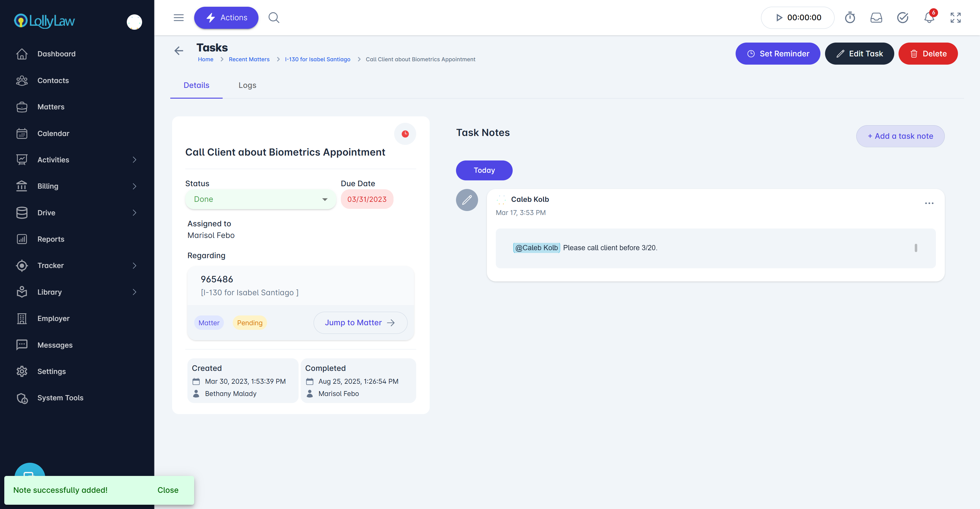Click the stopwatch timer icon in header
Viewport: 980px width, 509px height.
pos(850,17)
